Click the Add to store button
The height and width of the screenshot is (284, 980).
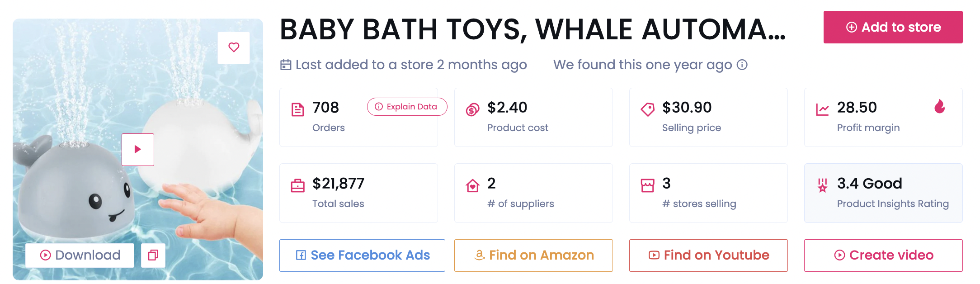tap(893, 27)
